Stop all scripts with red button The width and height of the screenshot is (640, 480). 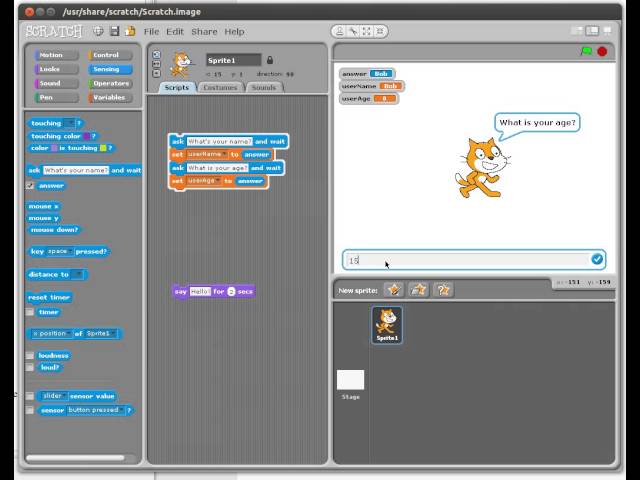[x=602, y=51]
